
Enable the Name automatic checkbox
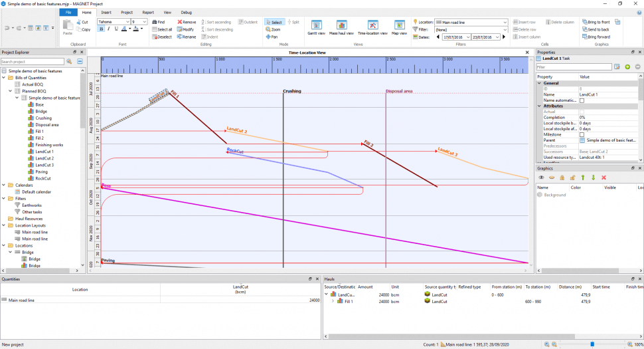point(582,100)
